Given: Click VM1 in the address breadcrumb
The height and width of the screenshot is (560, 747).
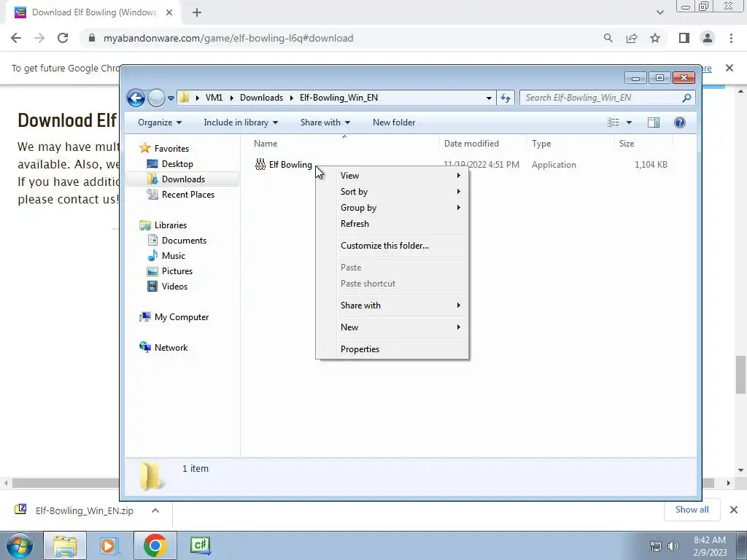Looking at the screenshot, I should click(214, 98).
